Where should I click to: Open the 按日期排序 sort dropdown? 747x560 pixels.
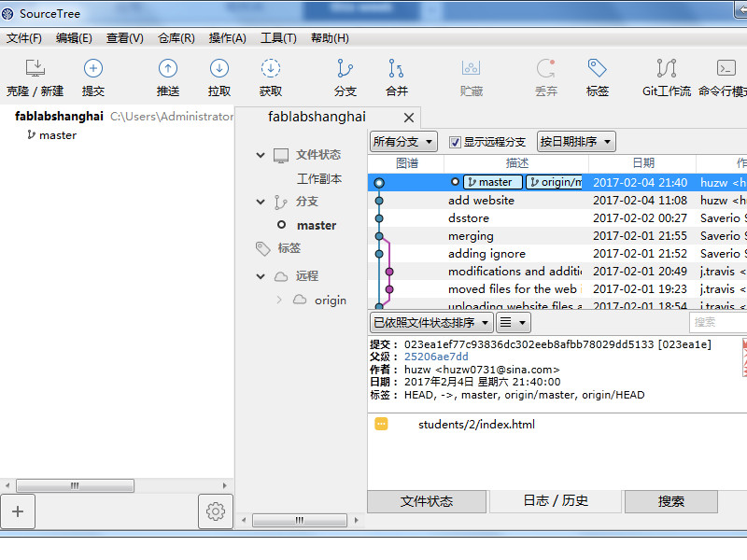pos(576,142)
